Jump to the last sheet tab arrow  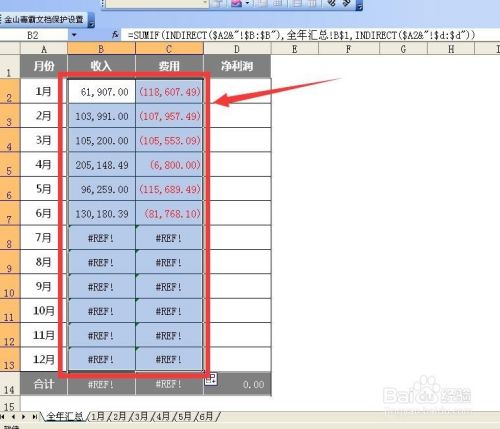(35, 417)
